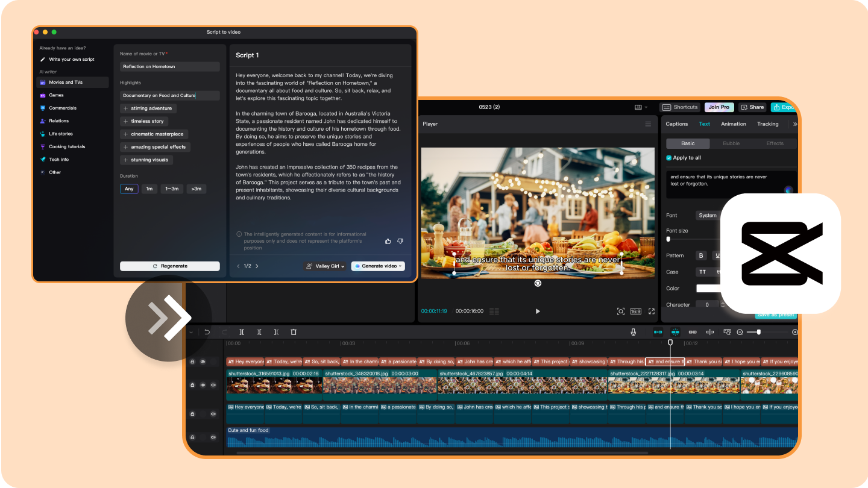This screenshot has width=868, height=488.
Task: Click the Delete clip trash icon
Action: pyautogui.click(x=293, y=332)
